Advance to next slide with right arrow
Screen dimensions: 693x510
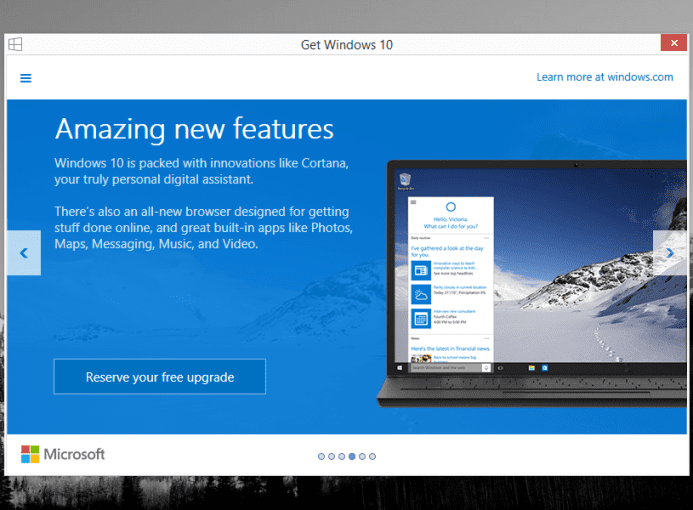coord(670,253)
